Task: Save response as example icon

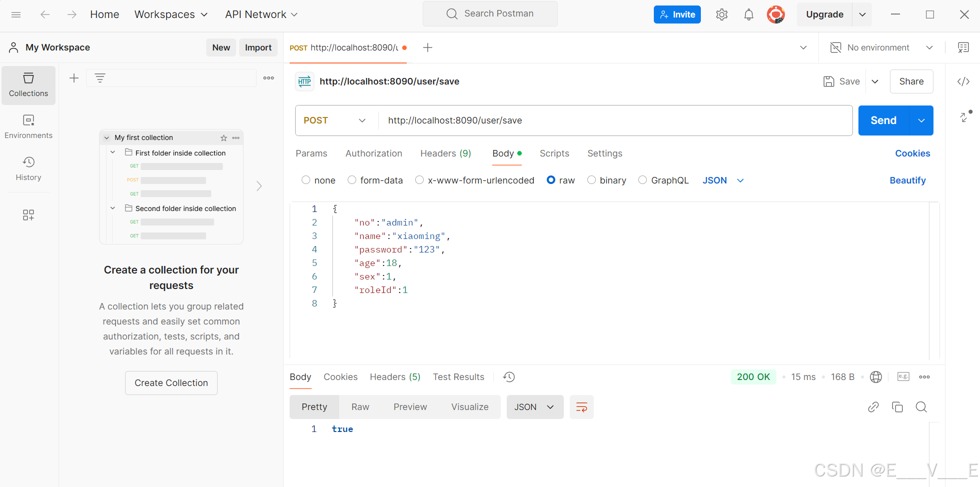Action: 903,377
